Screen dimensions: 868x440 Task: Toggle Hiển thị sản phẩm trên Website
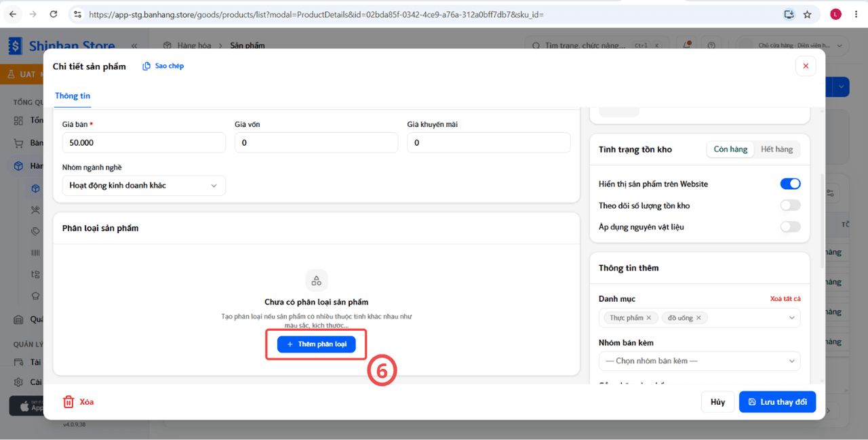click(790, 184)
